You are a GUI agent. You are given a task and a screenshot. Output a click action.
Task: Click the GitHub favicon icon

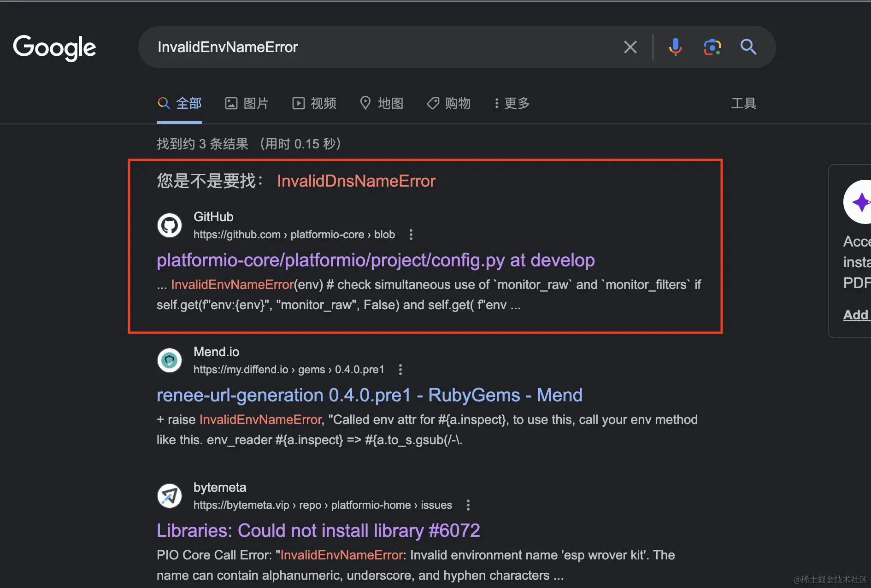[x=170, y=225]
